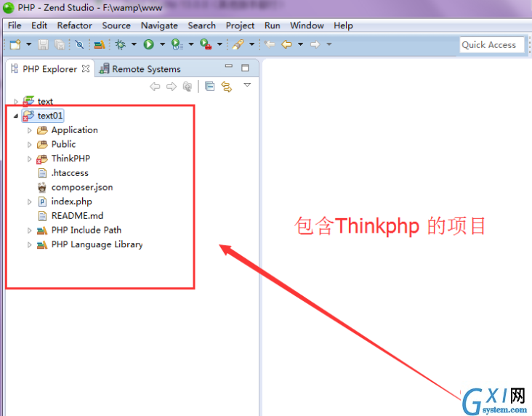Open the Debug dropdown arrow
The image size is (532, 416).
[134, 44]
